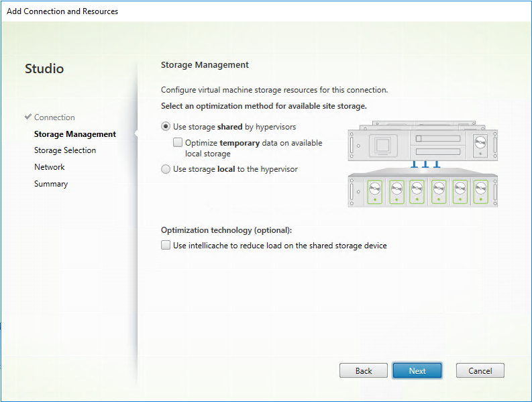Click the hypervisor drive slot bars in the diagram
The height and width of the screenshot is (402, 532).
pyautogui.click(x=437, y=145)
